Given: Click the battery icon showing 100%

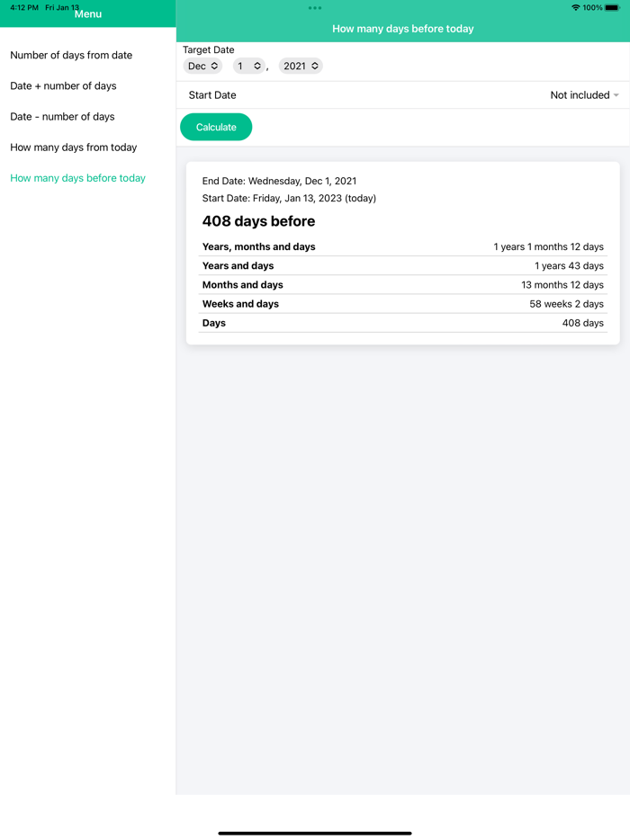Looking at the screenshot, I should point(614,6).
